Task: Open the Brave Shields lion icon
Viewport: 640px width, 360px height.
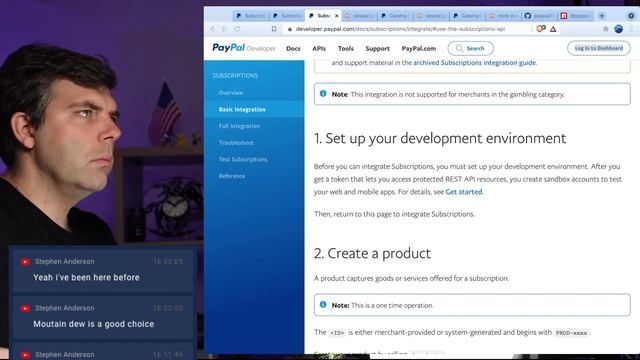Action: 540,29
